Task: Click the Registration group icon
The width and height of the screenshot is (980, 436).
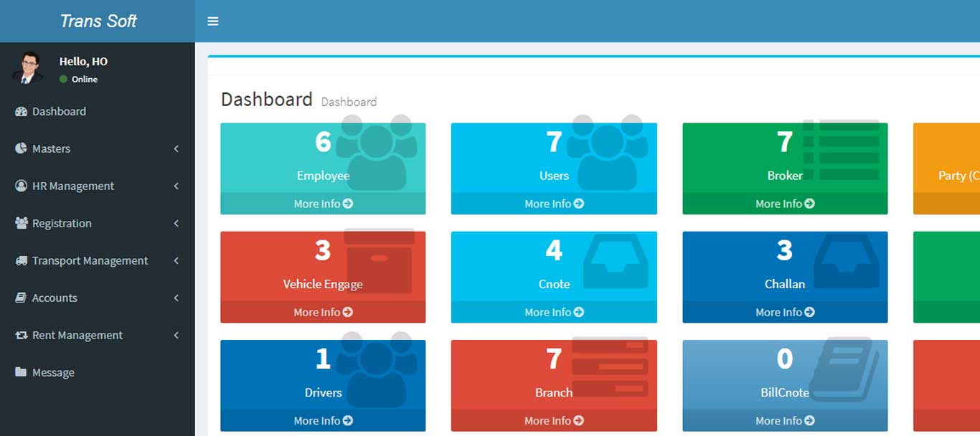Action: (21, 224)
